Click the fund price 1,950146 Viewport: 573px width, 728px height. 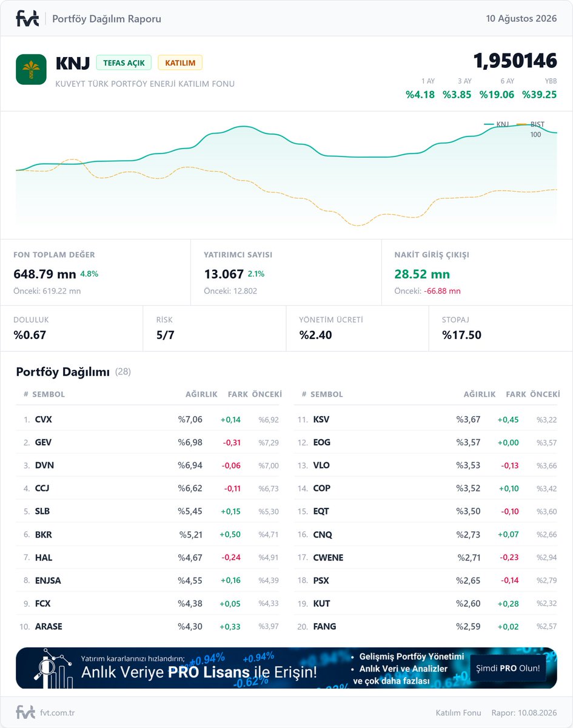click(515, 61)
